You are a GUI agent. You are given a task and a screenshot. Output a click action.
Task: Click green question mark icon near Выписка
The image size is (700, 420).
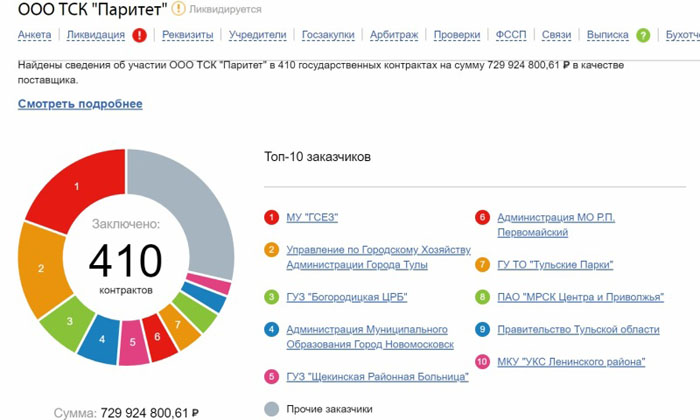[x=643, y=35]
